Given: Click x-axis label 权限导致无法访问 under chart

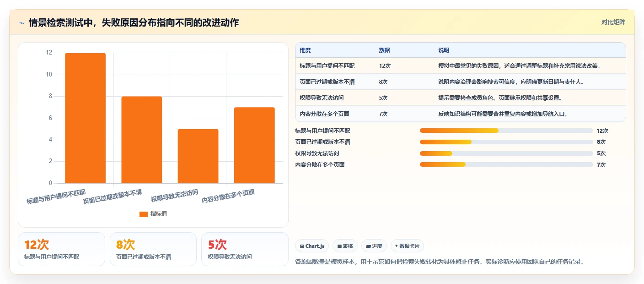Looking at the screenshot, I should [x=175, y=196].
